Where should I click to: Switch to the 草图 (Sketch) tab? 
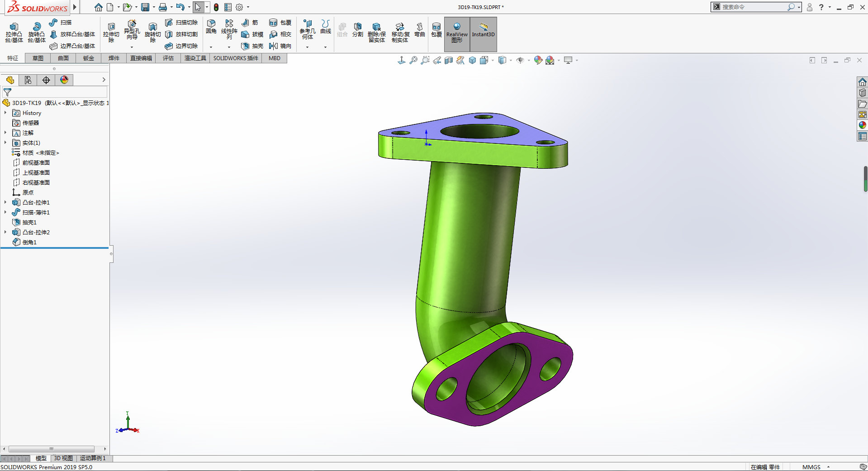click(38, 58)
